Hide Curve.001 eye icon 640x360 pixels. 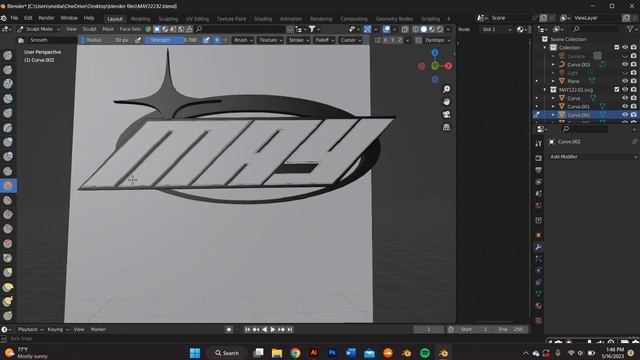[x=625, y=107]
